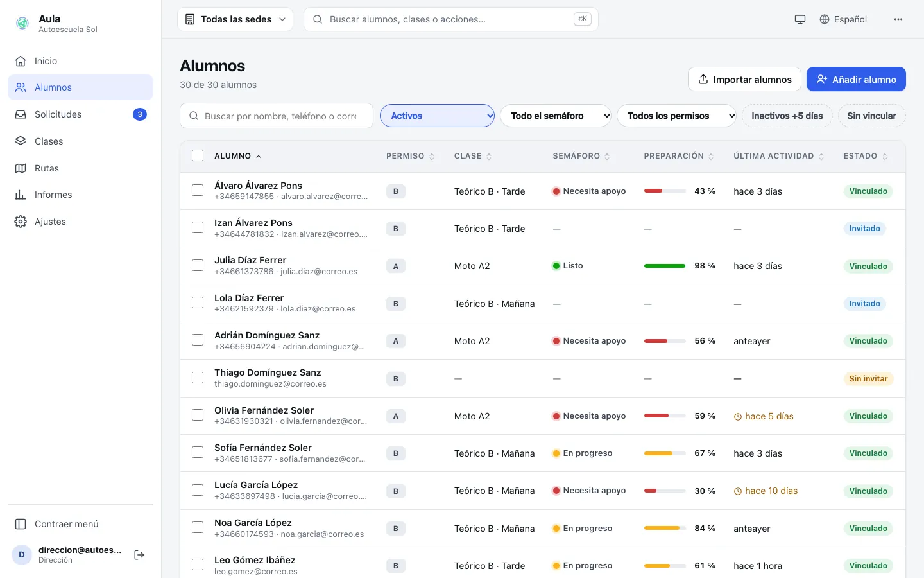Click the D user avatar
This screenshot has width=924, height=578.
click(22, 555)
